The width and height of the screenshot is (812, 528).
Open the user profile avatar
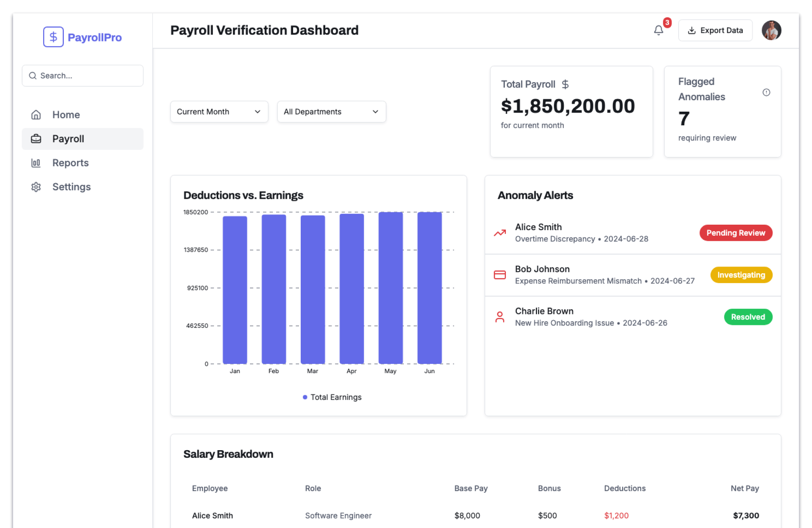[771, 30]
